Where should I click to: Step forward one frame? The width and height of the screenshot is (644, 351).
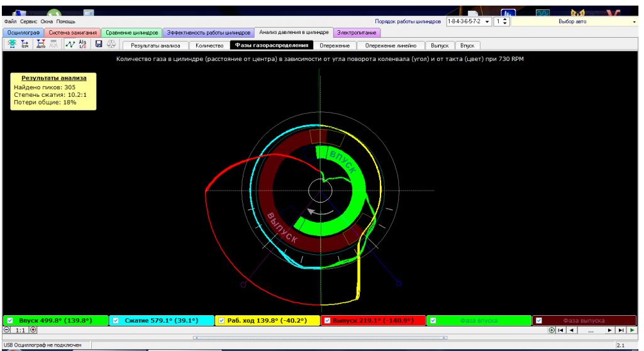coord(610,330)
